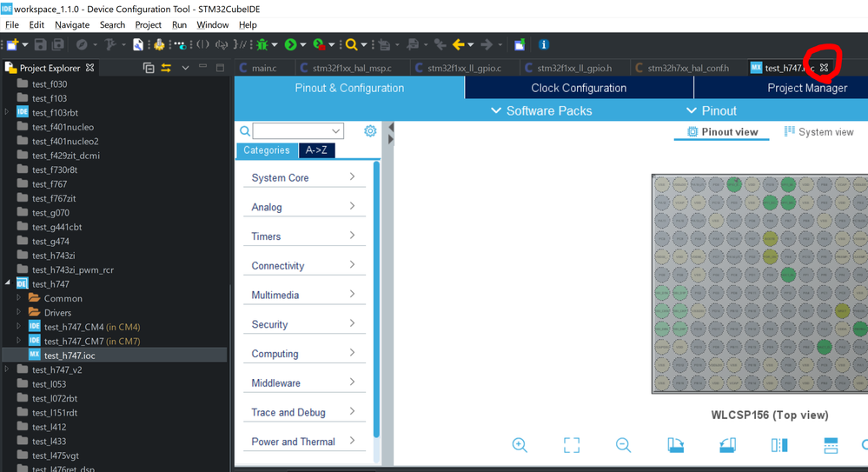Rotate chip clockwise
The width and height of the screenshot is (868, 472).
(x=675, y=445)
